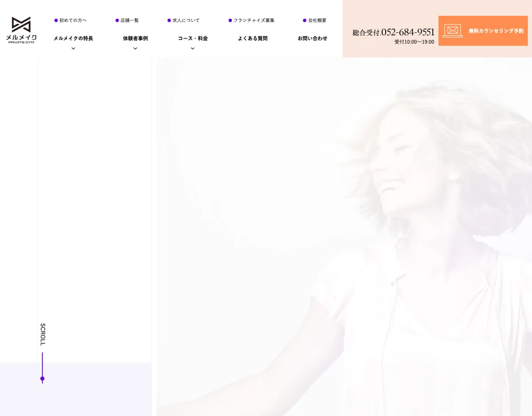Expand chevron under 体験者事例
The height and width of the screenshot is (416, 532).
[135, 48]
